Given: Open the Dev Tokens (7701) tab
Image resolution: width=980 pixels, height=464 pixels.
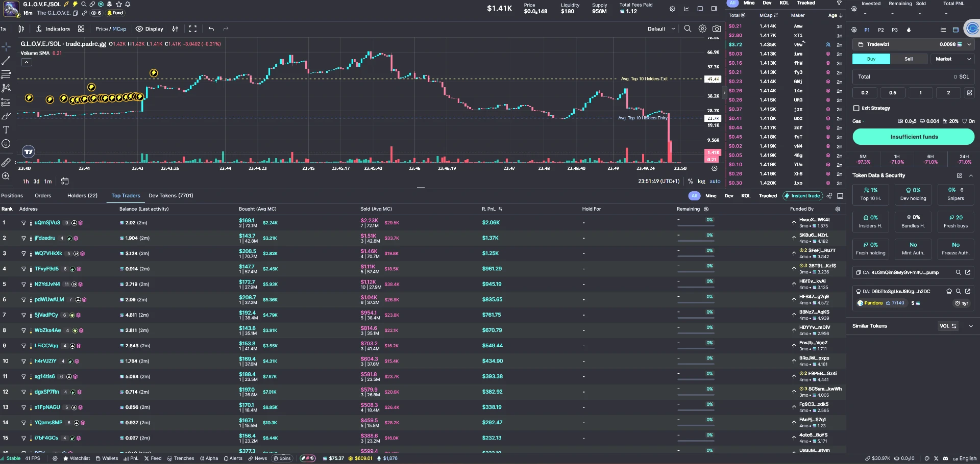Looking at the screenshot, I should click(x=171, y=196).
